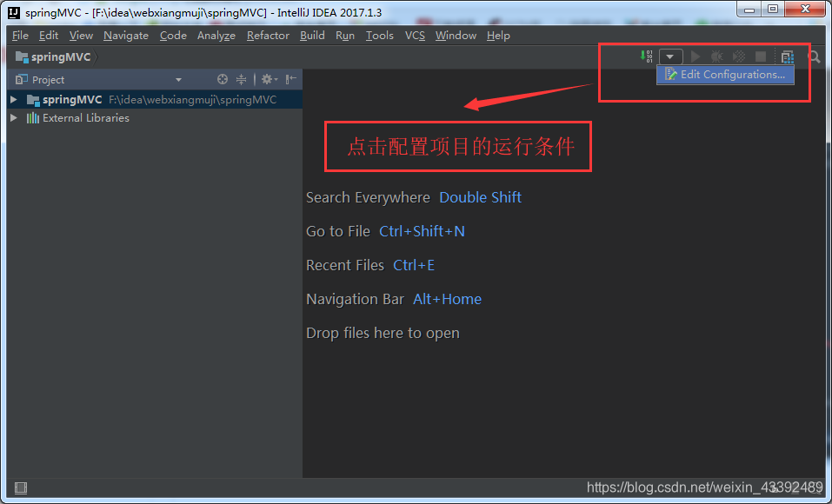This screenshot has height=504, width=832.
Task: Open the Project view type dropdown
Action: point(178,80)
